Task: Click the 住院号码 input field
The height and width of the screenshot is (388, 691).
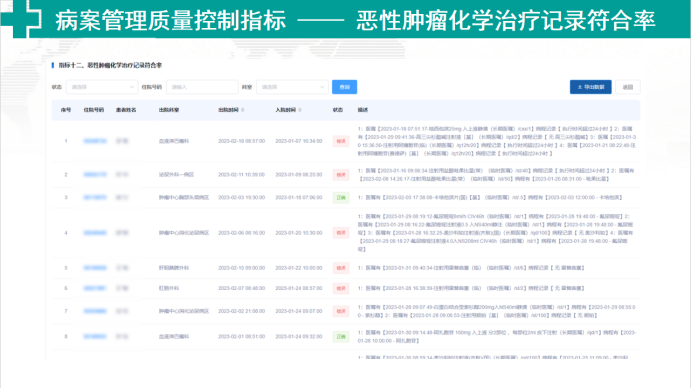Action: [x=202, y=87]
